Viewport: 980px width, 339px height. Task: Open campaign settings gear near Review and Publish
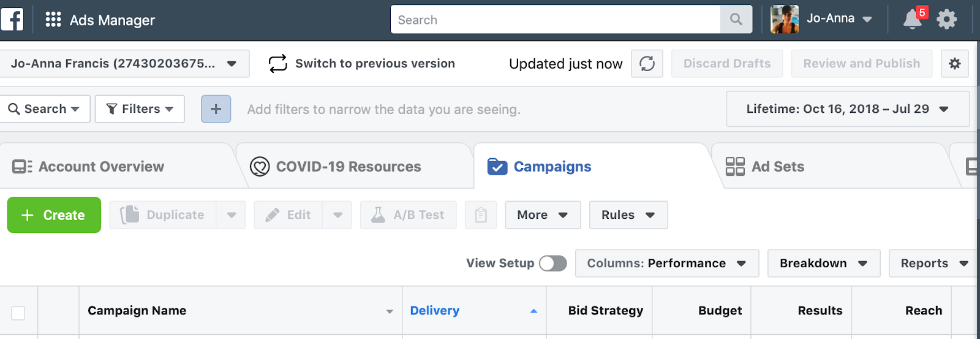tap(954, 64)
